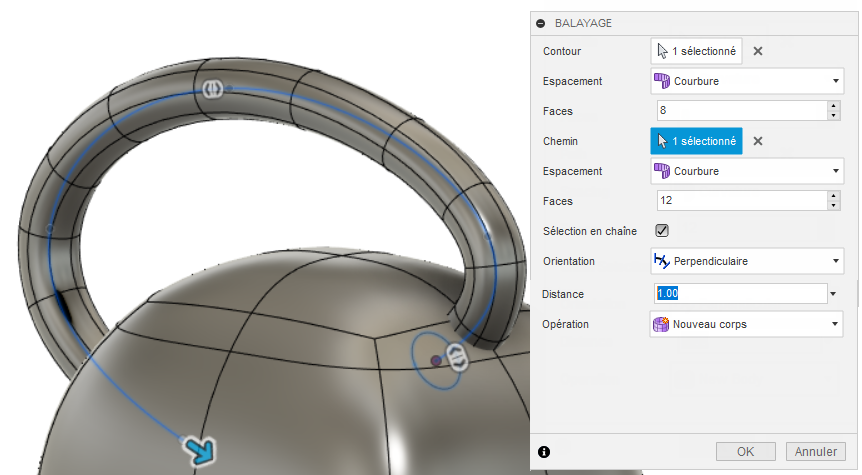
Task: Click the Chemin Faces field showing 12
Action: coord(742,201)
